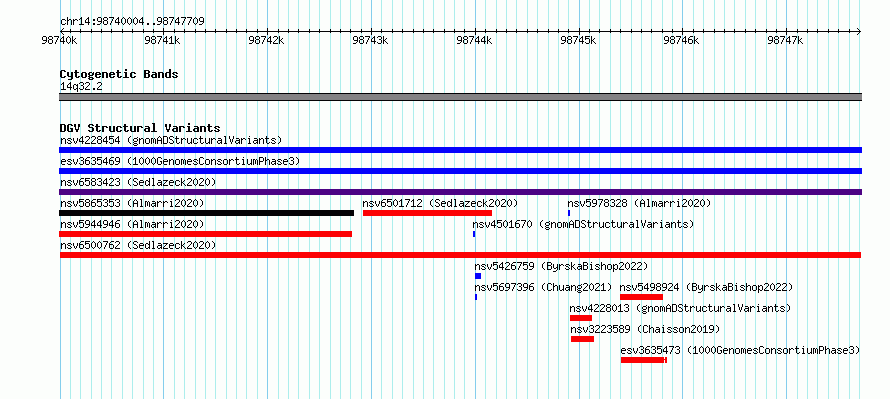890x399 pixels.
Task: Click the 14q32.2 band label
Action: coord(81,87)
